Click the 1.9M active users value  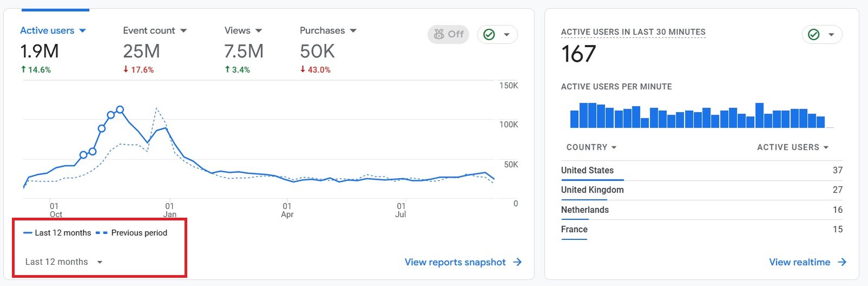[x=39, y=51]
